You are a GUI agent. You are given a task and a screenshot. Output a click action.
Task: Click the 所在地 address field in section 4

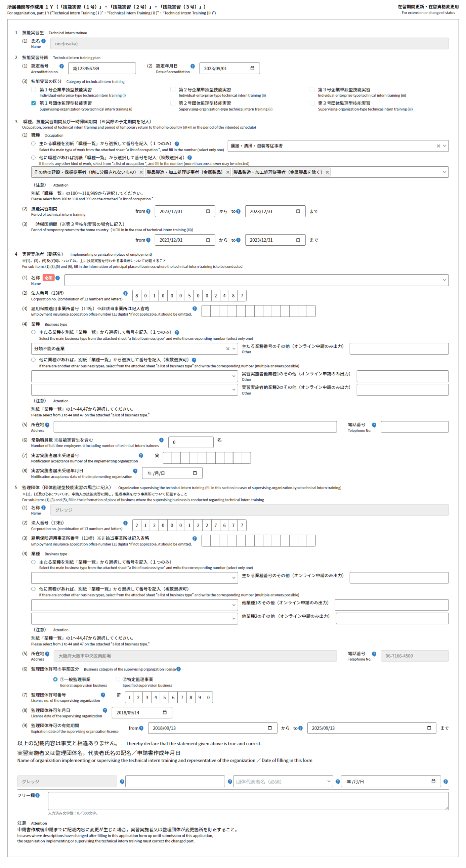pos(195,427)
